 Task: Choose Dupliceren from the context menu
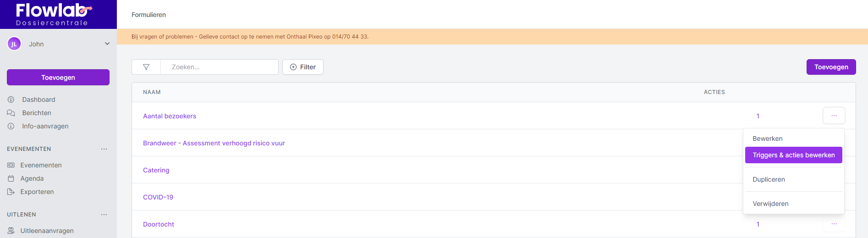(x=769, y=179)
